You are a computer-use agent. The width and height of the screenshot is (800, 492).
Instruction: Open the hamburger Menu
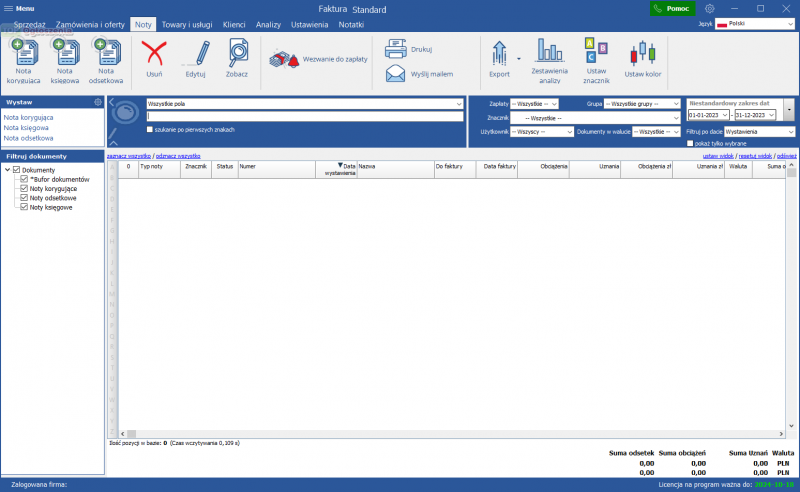pyautogui.click(x=19, y=9)
